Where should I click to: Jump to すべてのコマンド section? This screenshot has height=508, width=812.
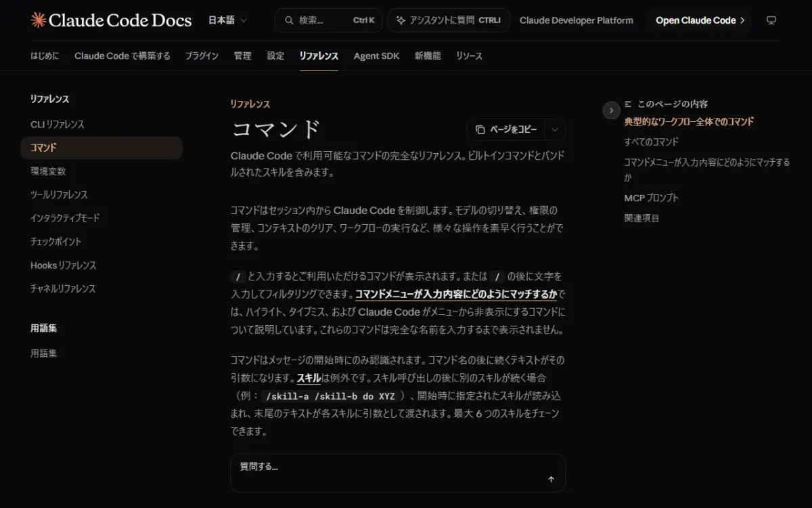(651, 142)
